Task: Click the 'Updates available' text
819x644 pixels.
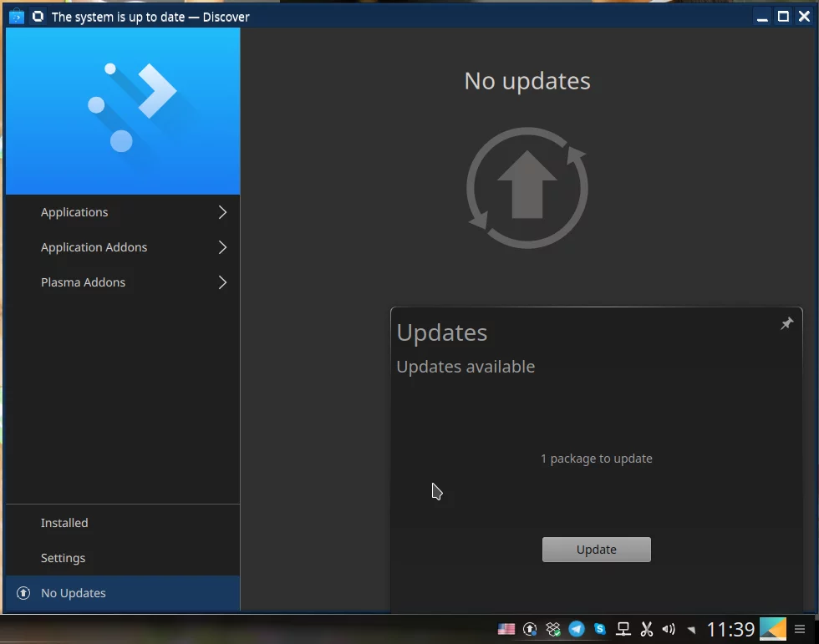Action: coord(465,367)
